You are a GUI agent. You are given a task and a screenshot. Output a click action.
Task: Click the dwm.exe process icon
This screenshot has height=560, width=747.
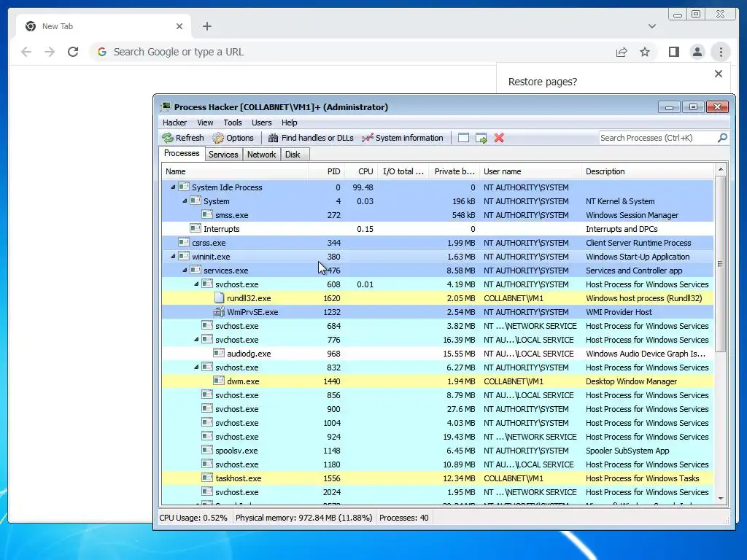click(x=219, y=381)
